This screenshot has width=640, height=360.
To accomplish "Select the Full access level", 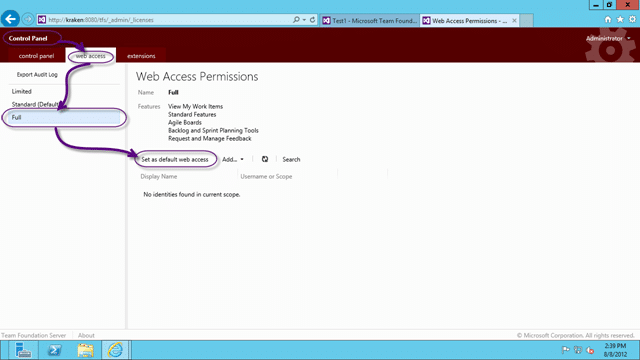I will (x=64, y=118).
